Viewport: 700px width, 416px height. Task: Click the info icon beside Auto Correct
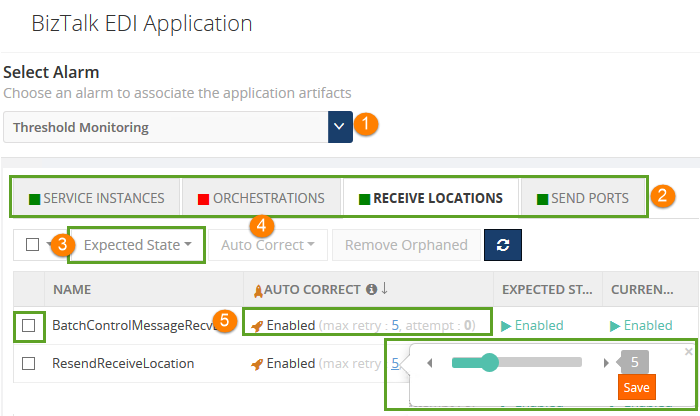click(371, 289)
